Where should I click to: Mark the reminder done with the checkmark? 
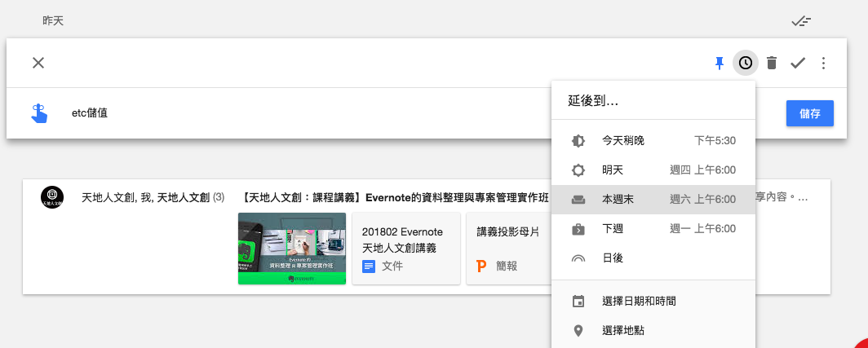tap(798, 63)
